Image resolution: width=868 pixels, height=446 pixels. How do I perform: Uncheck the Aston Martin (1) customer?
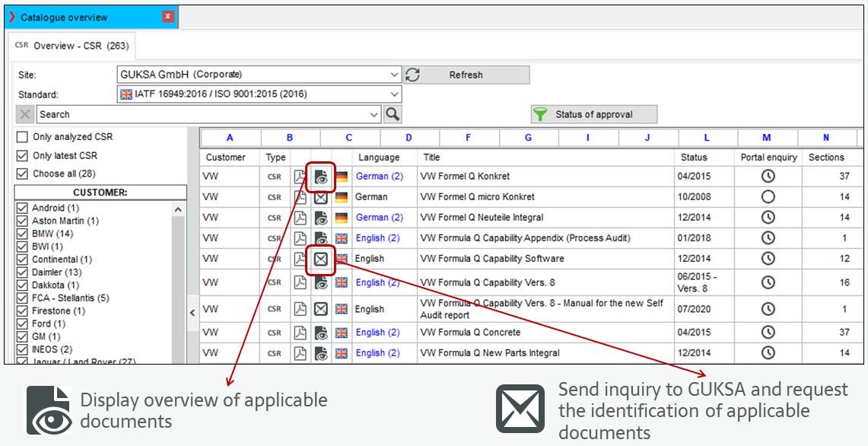pyautogui.click(x=23, y=221)
